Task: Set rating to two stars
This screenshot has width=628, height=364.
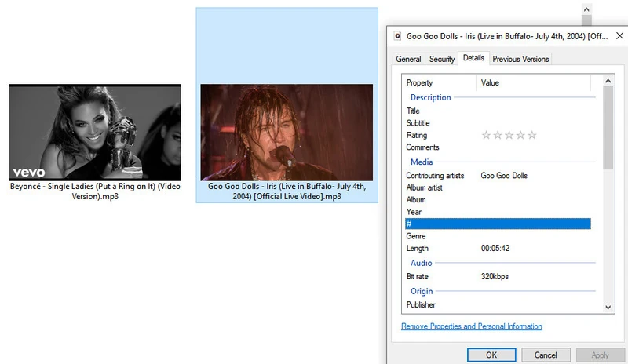Action: (x=498, y=136)
